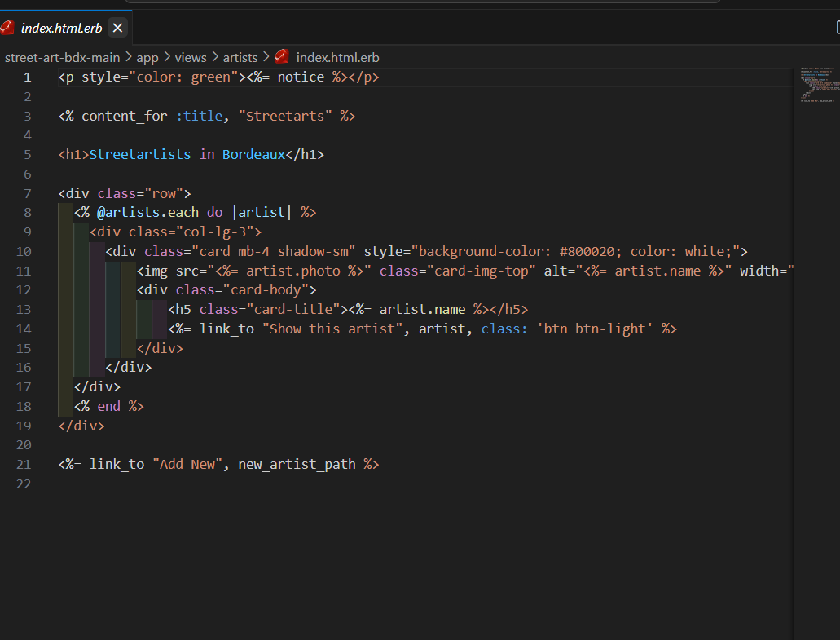Click new_artist_path on line 21
Screen dimensions: 840x640
click(297, 464)
